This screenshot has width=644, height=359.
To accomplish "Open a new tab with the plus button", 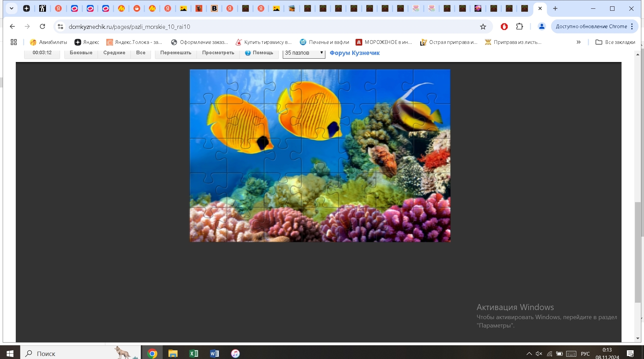I will coord(555,8).
